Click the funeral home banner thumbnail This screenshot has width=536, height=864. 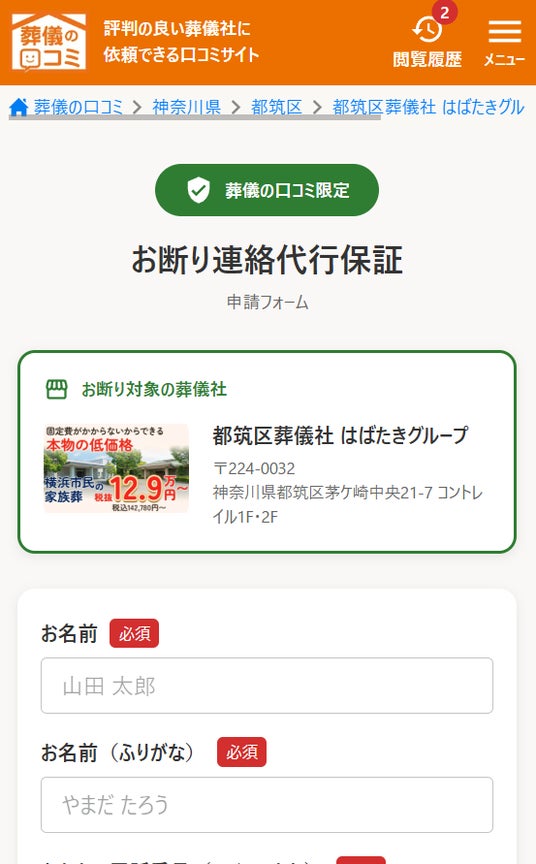click(x=116, y=468)
